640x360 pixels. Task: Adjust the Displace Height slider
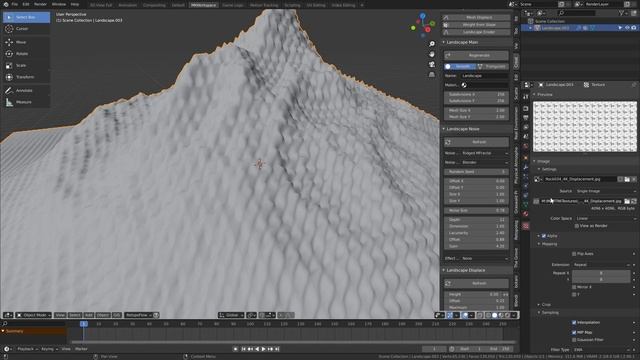(472, 294)
